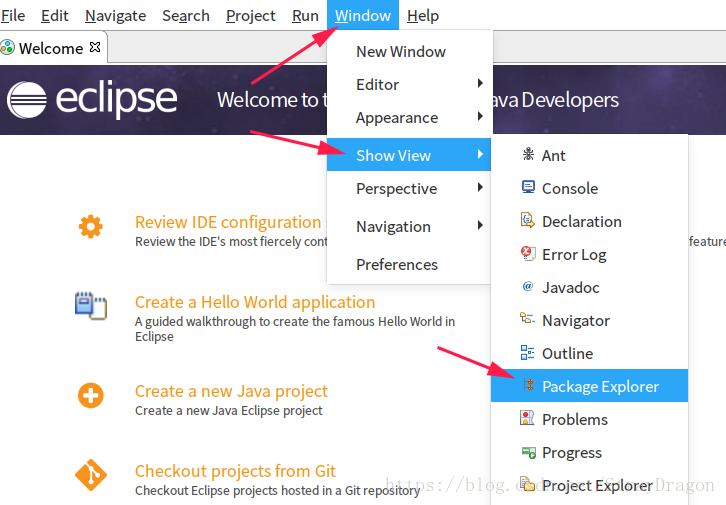This screenshot has height=505, width=726.
Task: Click the 'A guided walkthrough' description text
Action: pos(295,329)
